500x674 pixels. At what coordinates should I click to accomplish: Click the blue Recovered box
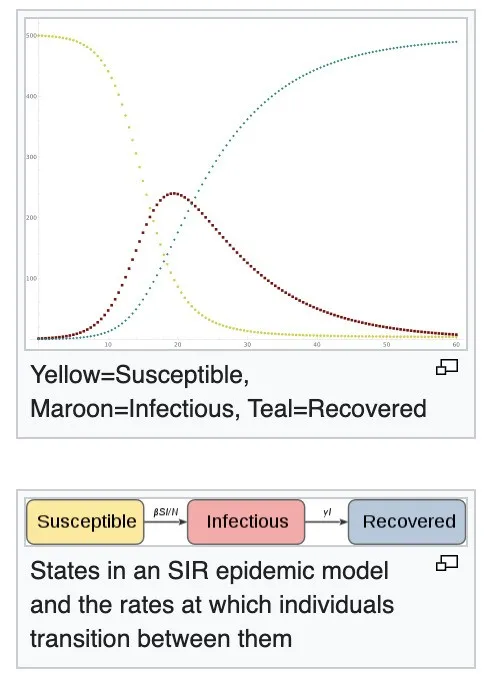click(x=407, y=522)
